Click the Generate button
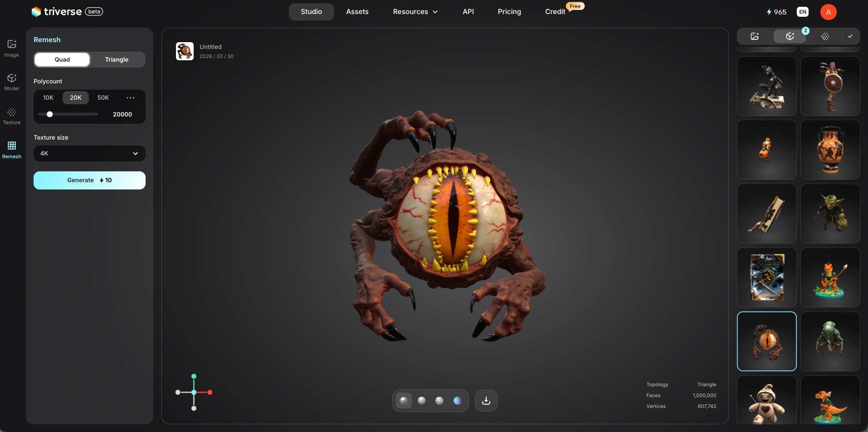Screen dimensions: 868x432 [x=89, y=180]
